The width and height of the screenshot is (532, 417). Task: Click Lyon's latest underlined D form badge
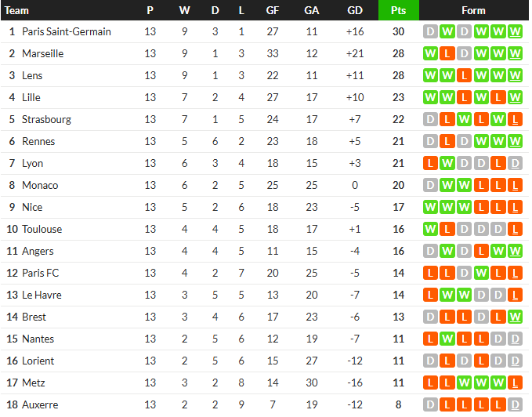pyautogui.click(x=515, y=164)
